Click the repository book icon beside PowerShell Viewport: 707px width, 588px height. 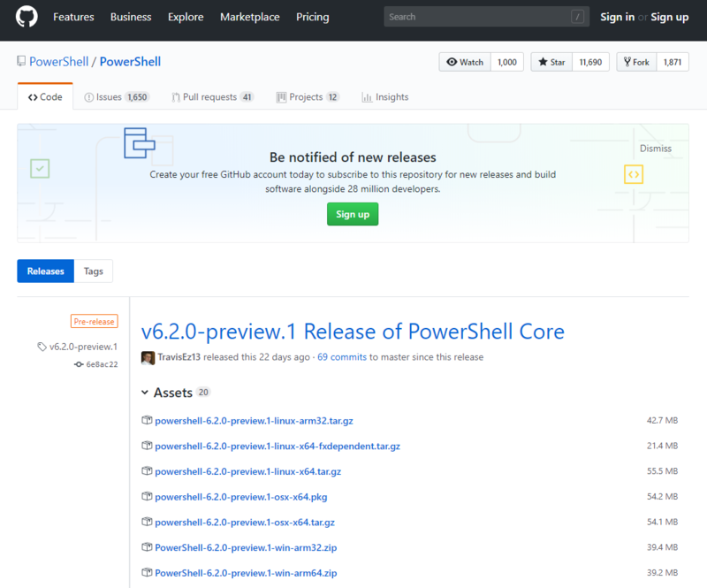(20, 61)
